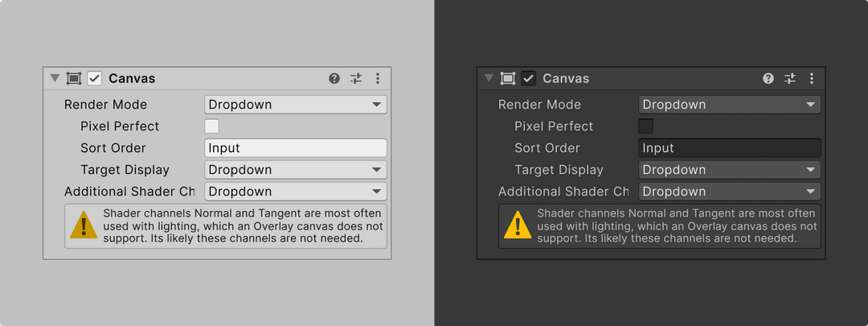Open the Target Display dropdown in dark panel
868x326 pixels.
730,170
